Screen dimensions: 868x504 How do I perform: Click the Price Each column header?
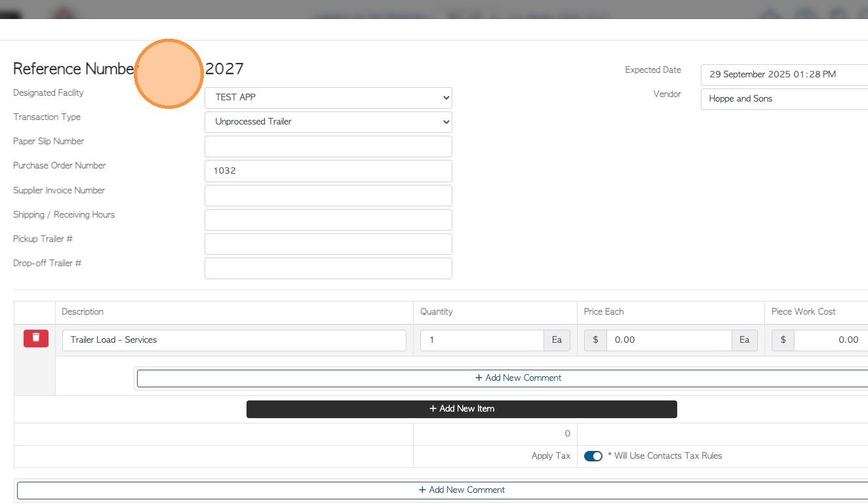pyautogui.click(x=604, y=312)
